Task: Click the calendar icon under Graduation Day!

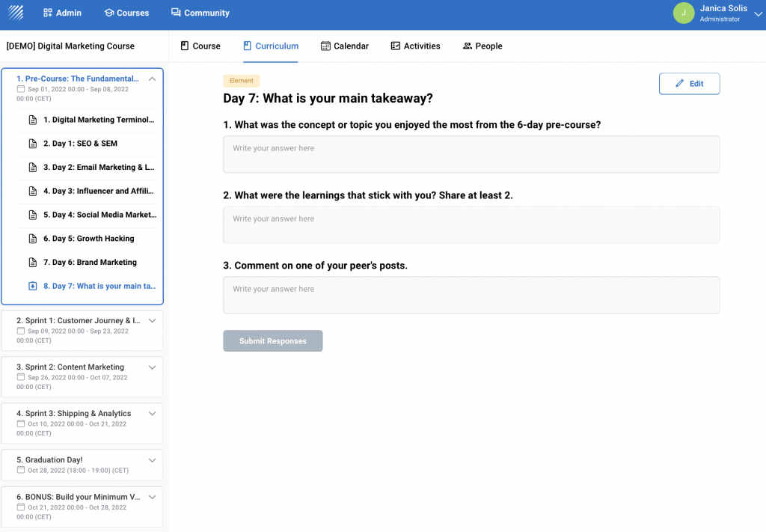Action: pyautogui.click(x=21, y=471)
